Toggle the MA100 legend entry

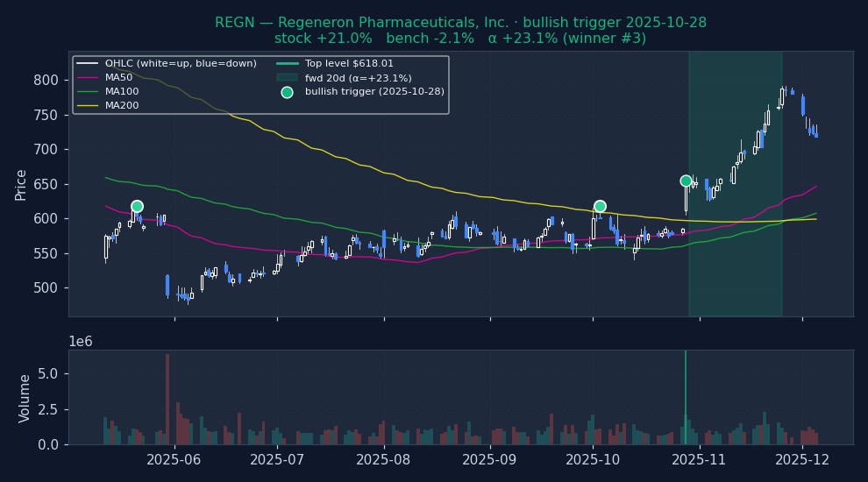(x=121, y=92)
